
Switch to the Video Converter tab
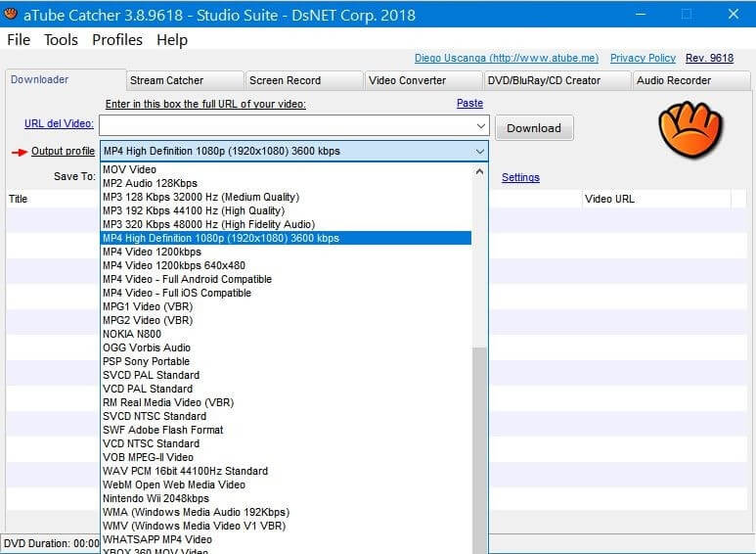click(422, 80)
